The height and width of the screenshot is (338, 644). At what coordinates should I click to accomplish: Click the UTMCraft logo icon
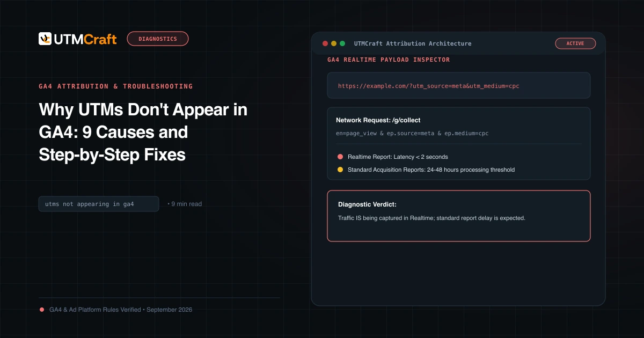45,39
